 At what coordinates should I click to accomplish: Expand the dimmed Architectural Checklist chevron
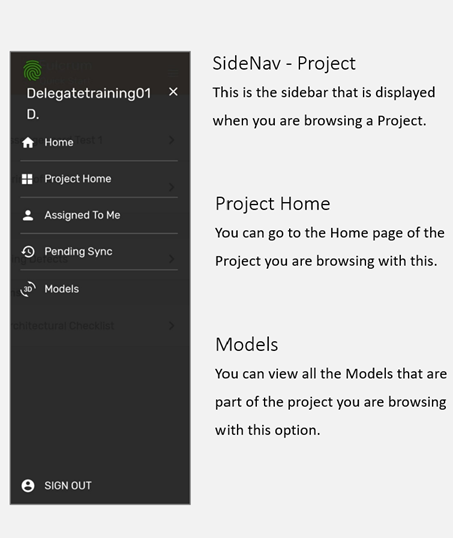click(172, 325)
